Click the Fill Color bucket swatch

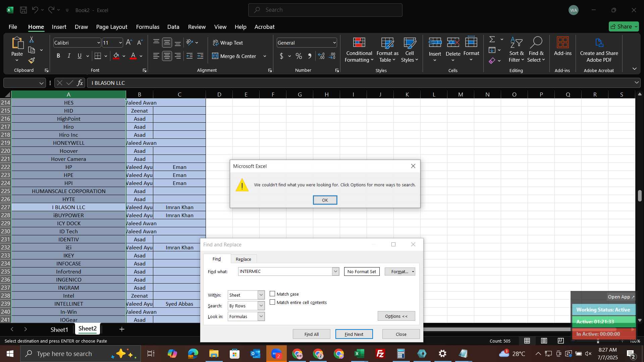click(116, 56)
